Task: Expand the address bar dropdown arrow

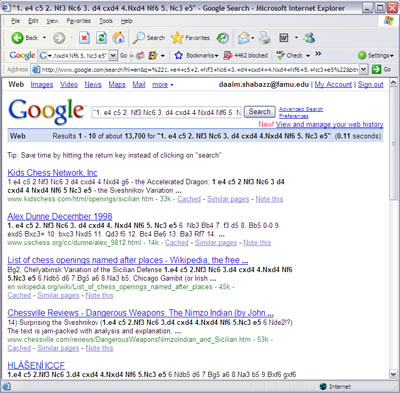Action: click(363, 69)
